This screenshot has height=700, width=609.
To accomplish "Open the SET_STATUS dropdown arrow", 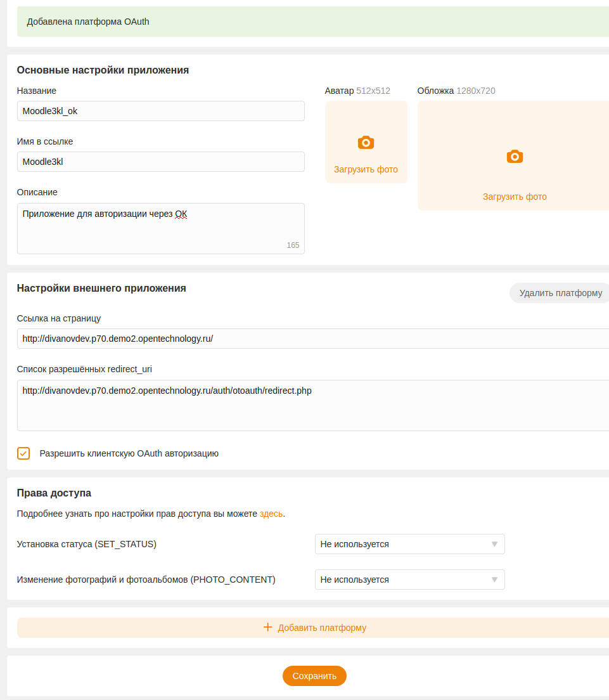I will click(x=494, y=544).
